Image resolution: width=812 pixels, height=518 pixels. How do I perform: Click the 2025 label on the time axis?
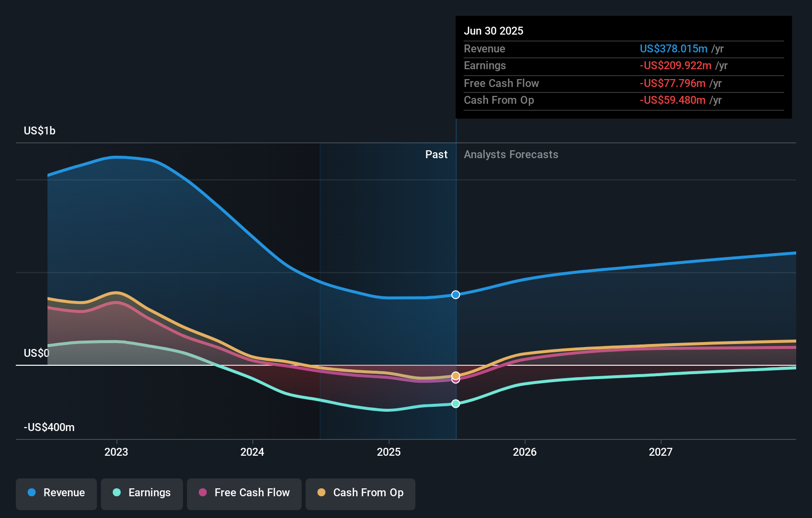(389, 451)
